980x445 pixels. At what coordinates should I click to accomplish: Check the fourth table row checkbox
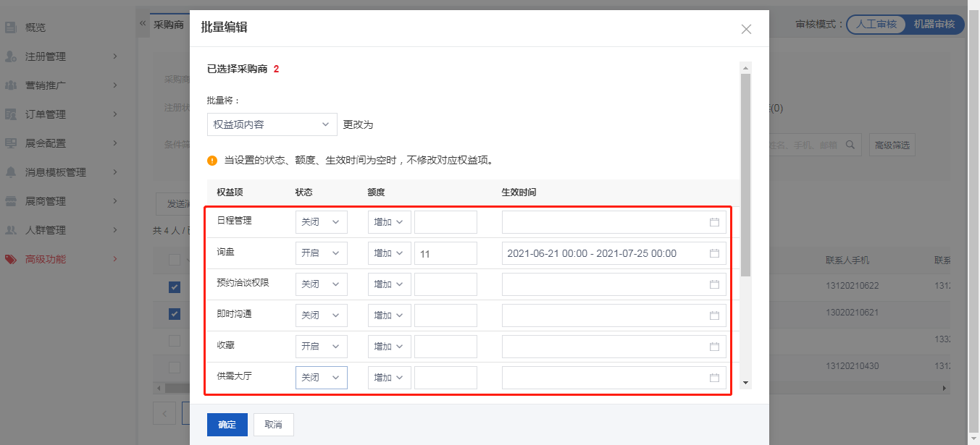click(175, 367)
